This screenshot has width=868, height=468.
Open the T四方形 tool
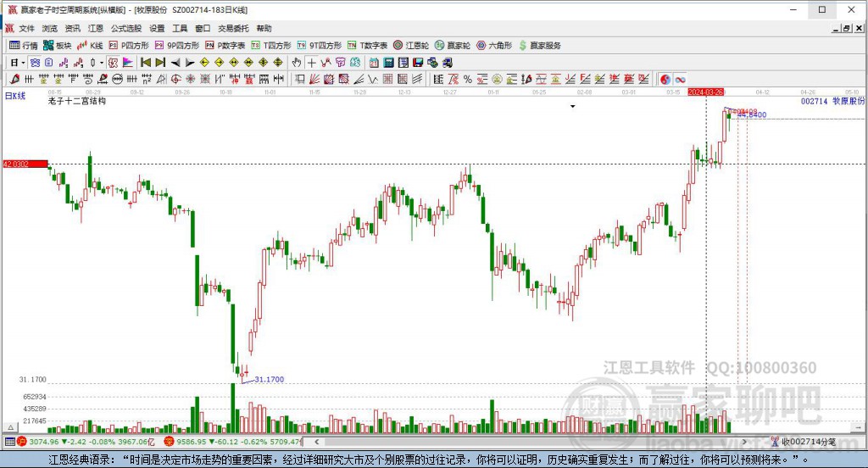coord(271,46)
